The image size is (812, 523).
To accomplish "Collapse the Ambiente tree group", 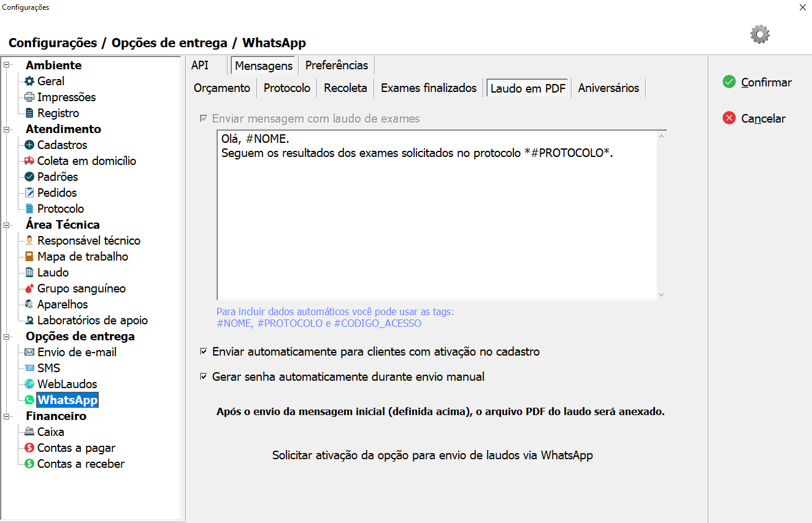I will 7,65.
